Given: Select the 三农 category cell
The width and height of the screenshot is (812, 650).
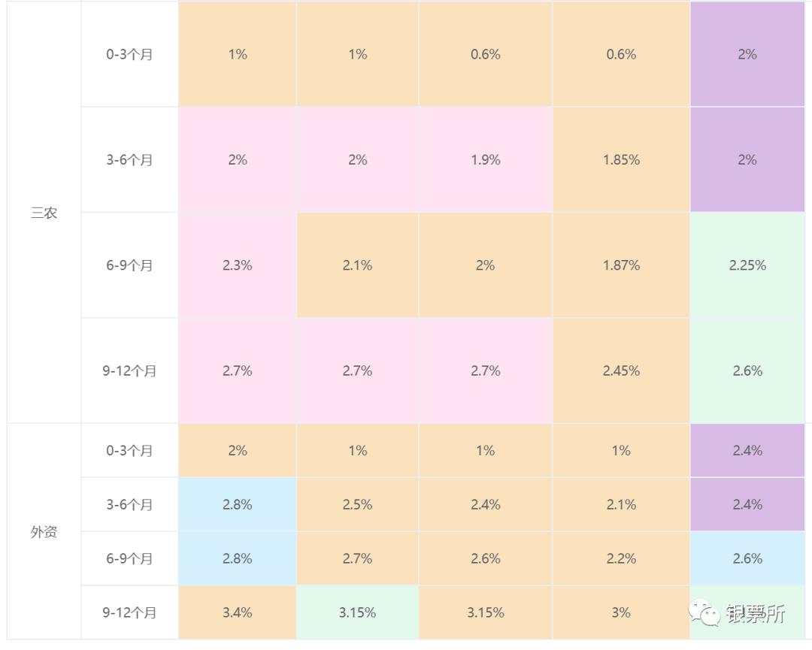Looking at the screenshot, I should click(44, 213).
